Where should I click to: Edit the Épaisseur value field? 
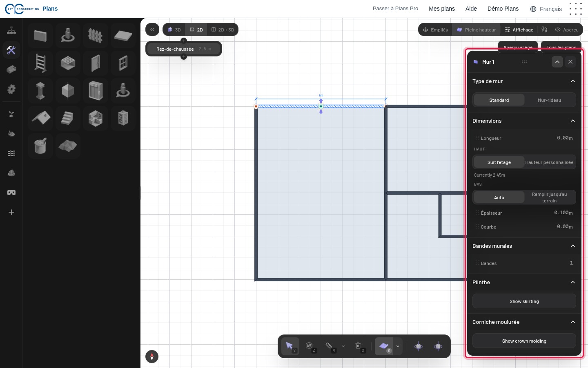524,213
